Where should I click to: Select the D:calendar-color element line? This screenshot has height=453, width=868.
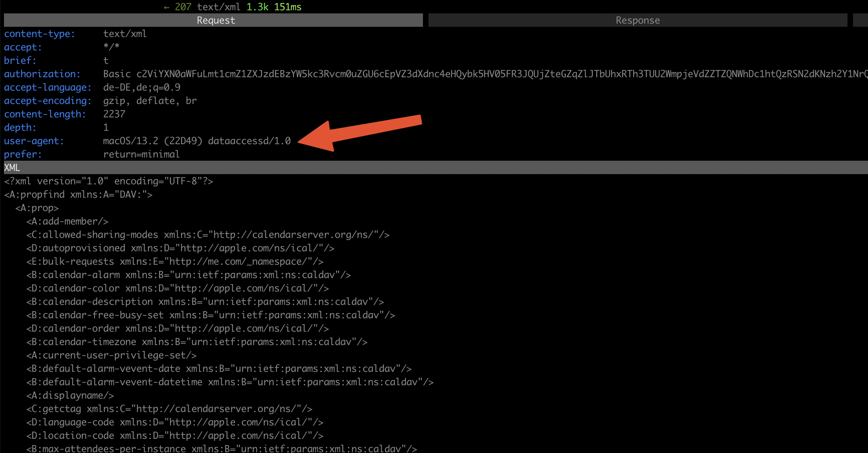coord(177,288)
